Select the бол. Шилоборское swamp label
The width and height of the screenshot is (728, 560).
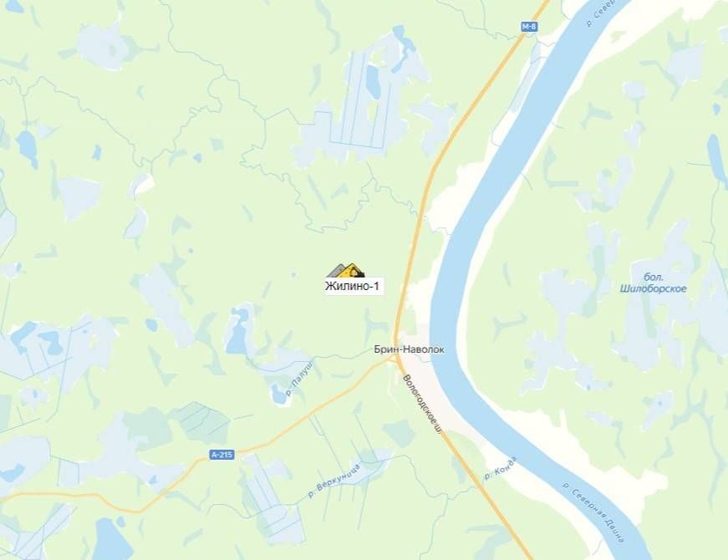pos(654,283)
